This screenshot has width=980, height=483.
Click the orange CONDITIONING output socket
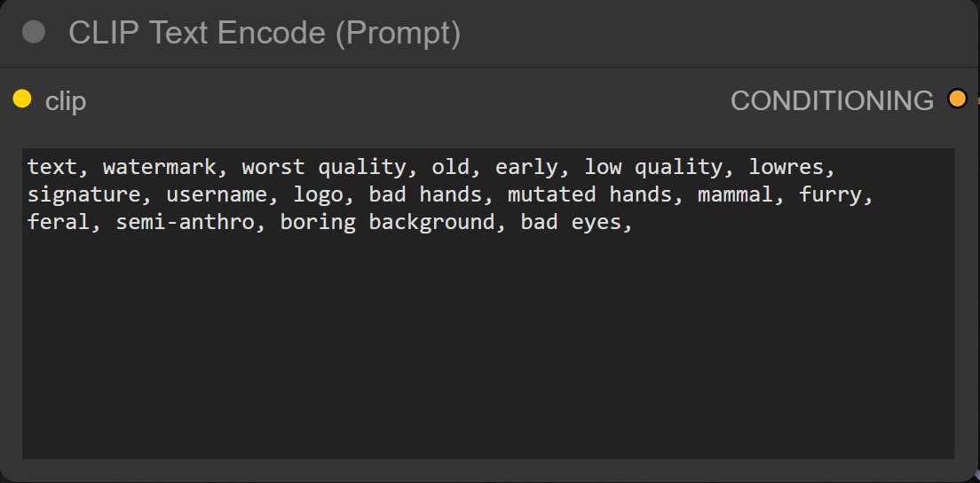[x=957, y=99]
